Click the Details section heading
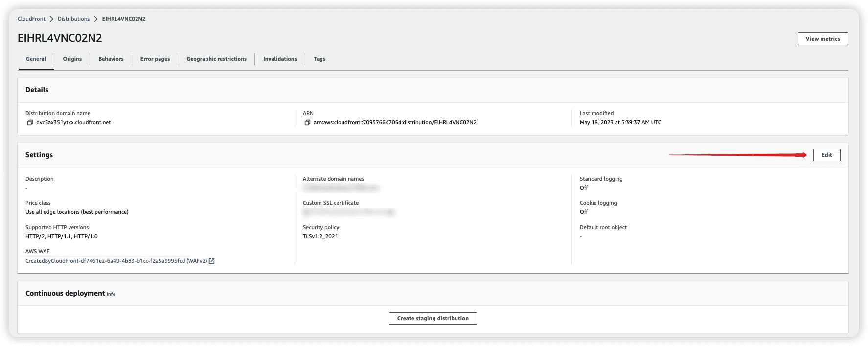 [x=37, y=90]
